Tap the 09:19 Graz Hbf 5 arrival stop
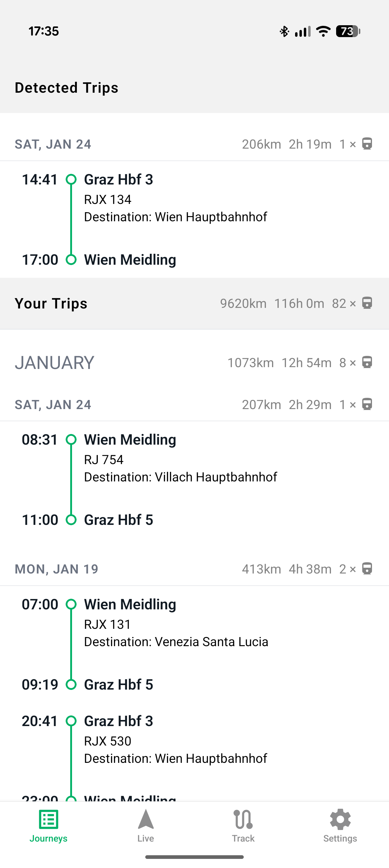The width and height of the screenshot is (389, 868). [118, 685]
